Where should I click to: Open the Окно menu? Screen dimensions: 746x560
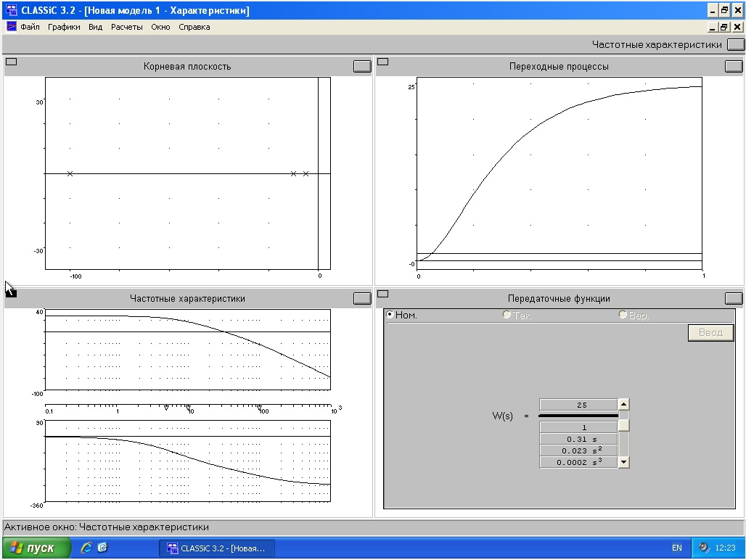(160, 27)
